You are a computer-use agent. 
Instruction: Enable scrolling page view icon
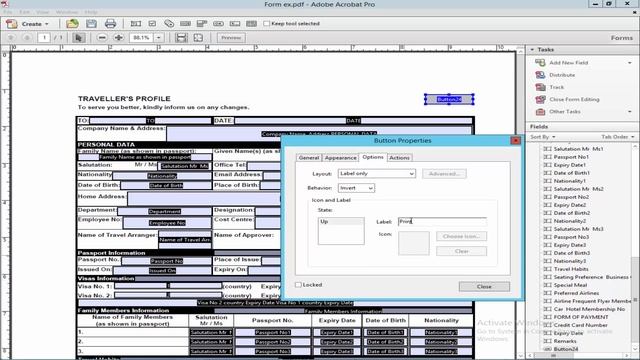pyautogui.click(x=181, y=38)
